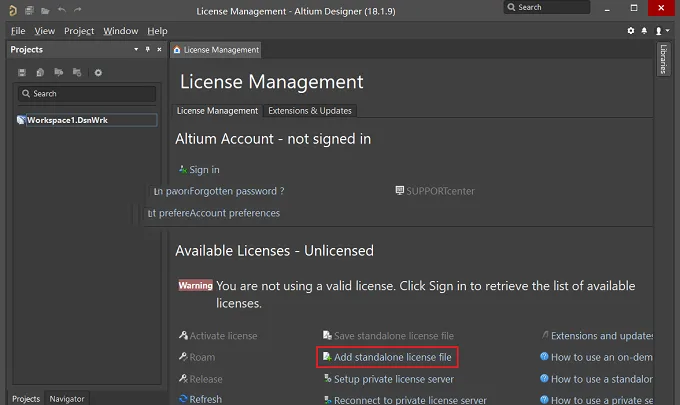Click the Extensions and updates link
The image size is (680, 405).
point(602,336)
